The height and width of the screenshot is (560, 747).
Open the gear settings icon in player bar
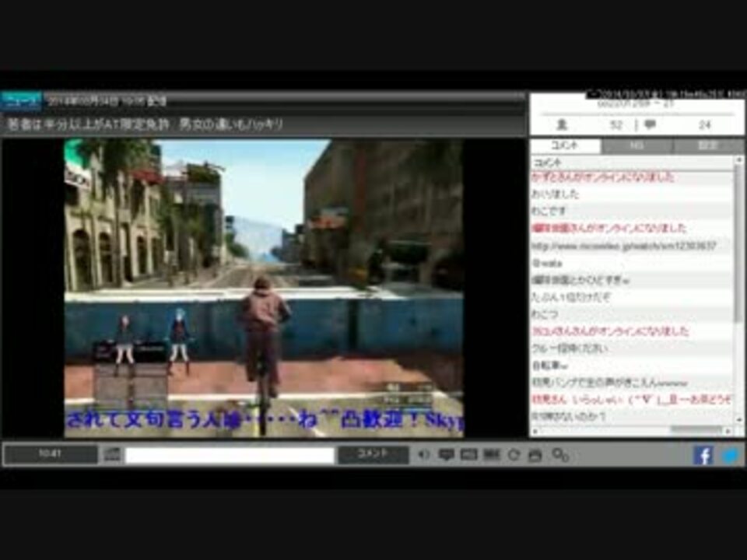(560, 455)
